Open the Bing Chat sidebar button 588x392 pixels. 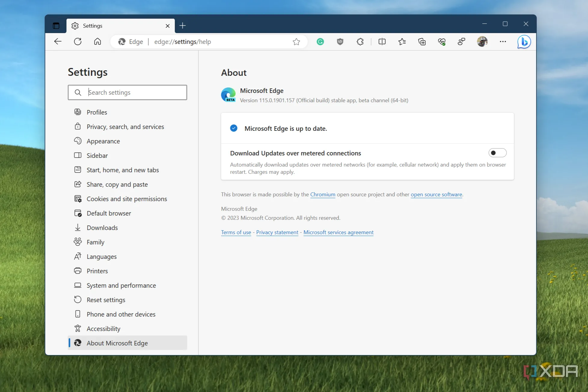pos(524,41)
